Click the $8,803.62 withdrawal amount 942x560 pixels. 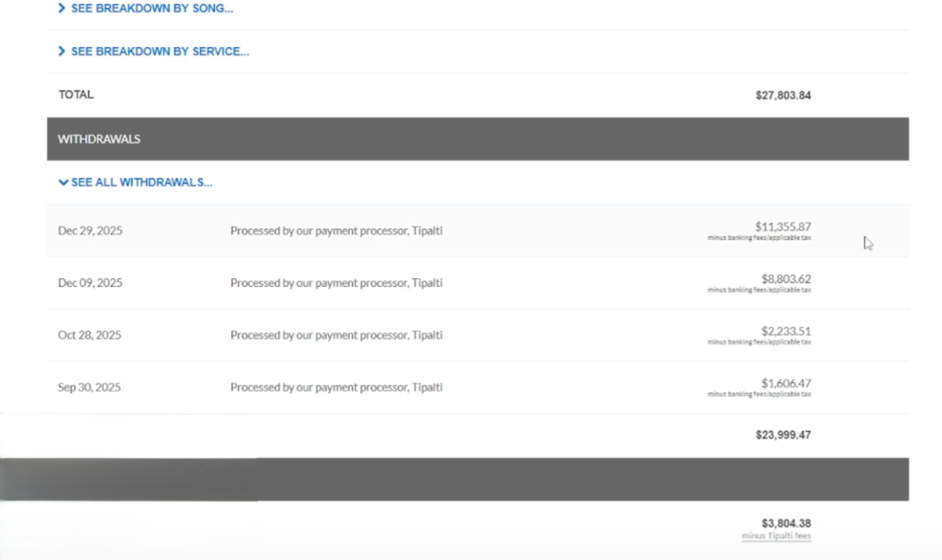(785, 279)
